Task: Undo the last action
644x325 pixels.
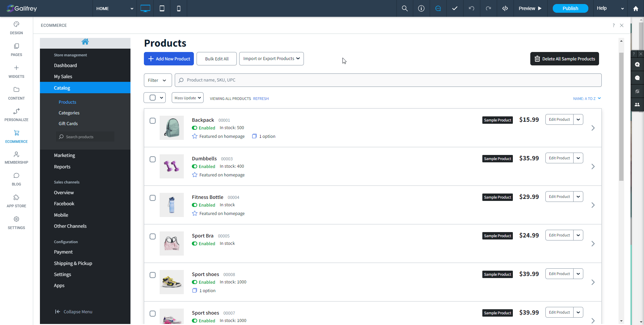Action: tap(472, 8)
